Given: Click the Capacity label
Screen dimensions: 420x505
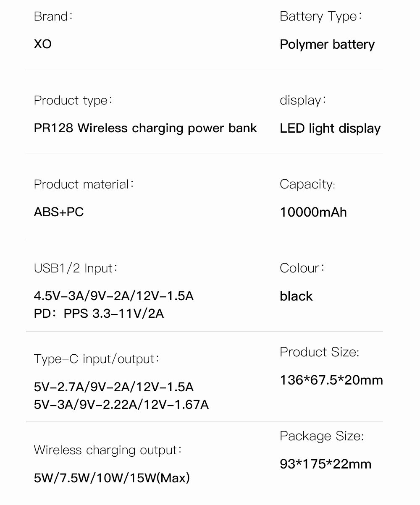Looking at the screenshot, I should tap(307, 185).
